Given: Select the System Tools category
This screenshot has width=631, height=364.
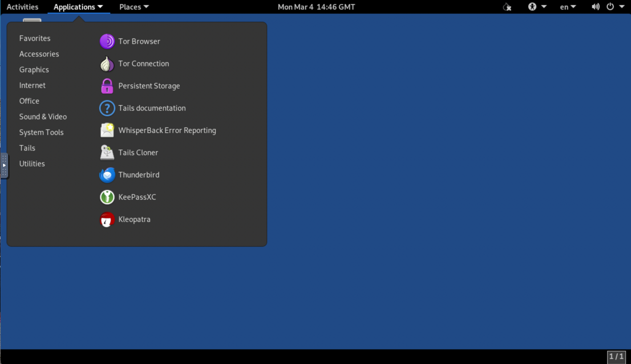Looking at the screenshot, I should pos(41,132).
